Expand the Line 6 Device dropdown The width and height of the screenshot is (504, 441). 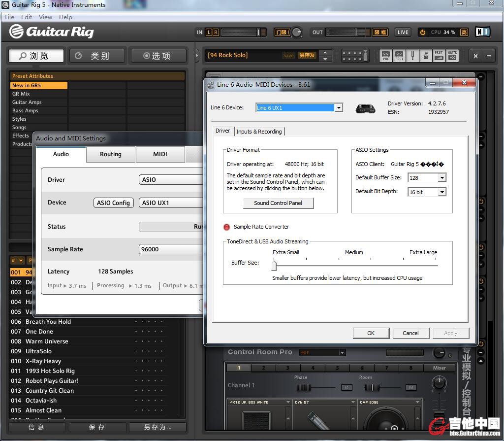pyautogui.click(x=339, y=108)
